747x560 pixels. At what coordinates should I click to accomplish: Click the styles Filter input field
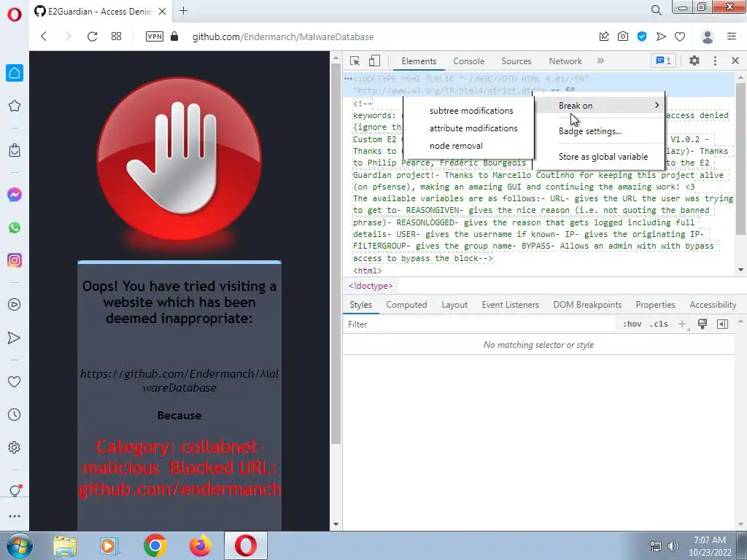point(480,324)
